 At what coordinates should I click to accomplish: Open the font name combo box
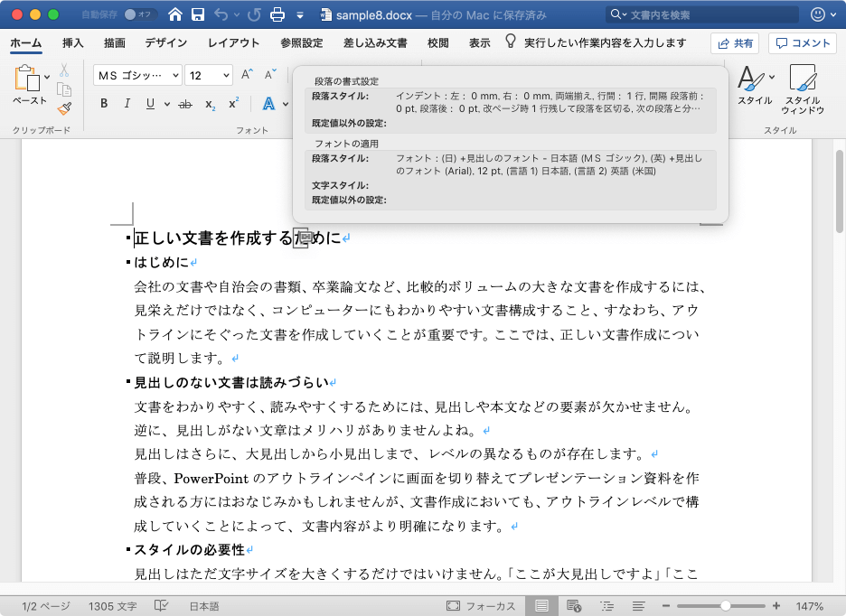138,76
